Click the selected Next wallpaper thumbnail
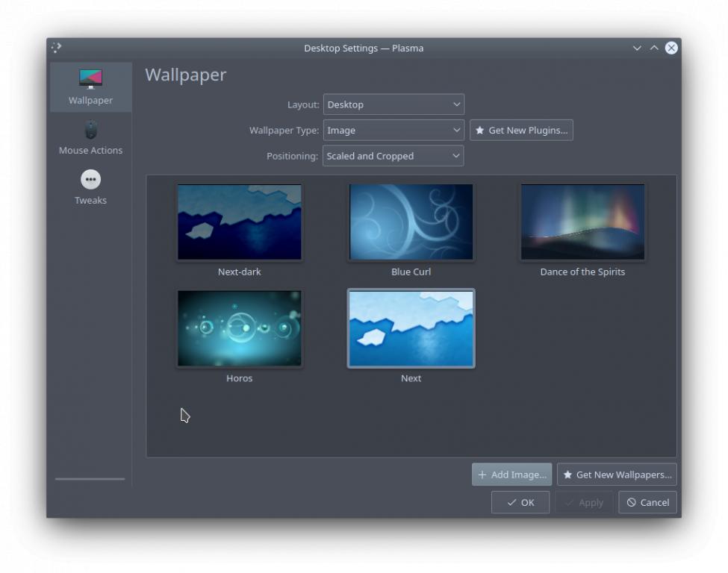728x573 pixels. click(411, 328)
